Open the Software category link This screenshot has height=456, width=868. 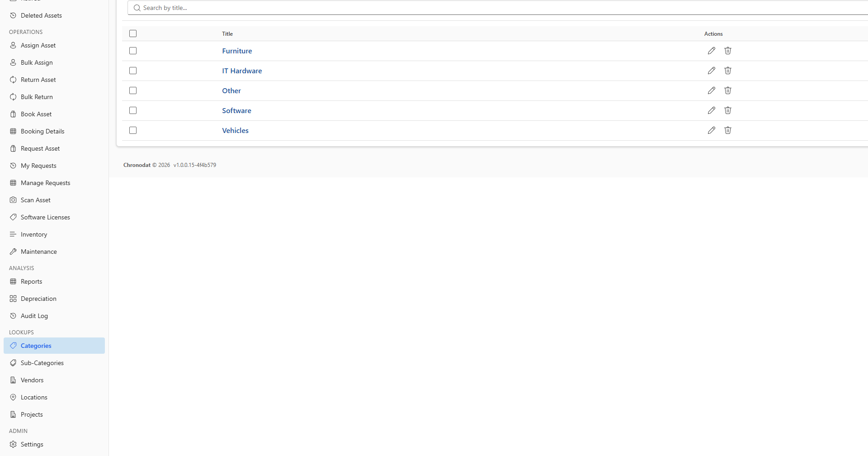point(236,111)
